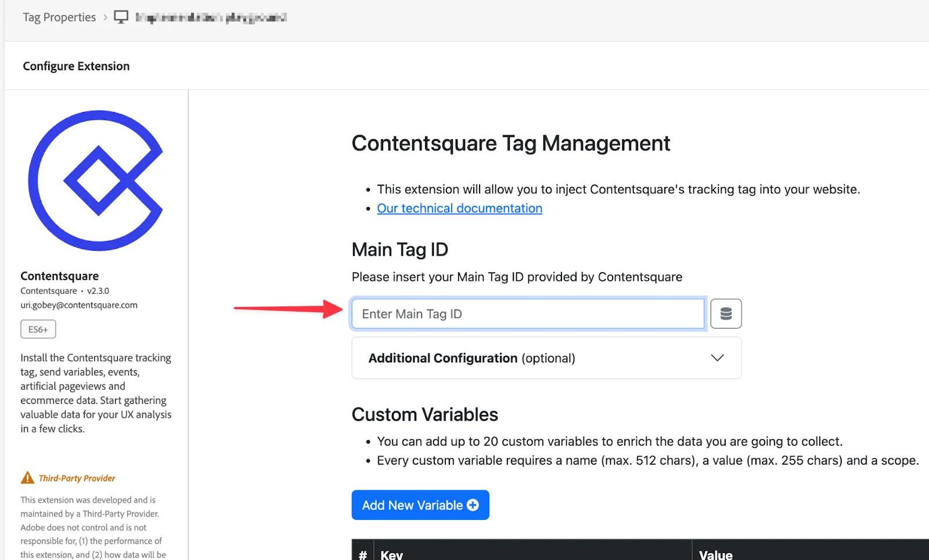The height and width of the screenshot is (560, 929).
Task: Go to Tag Properties breadcrumb
Action: [x=59, y=17]
